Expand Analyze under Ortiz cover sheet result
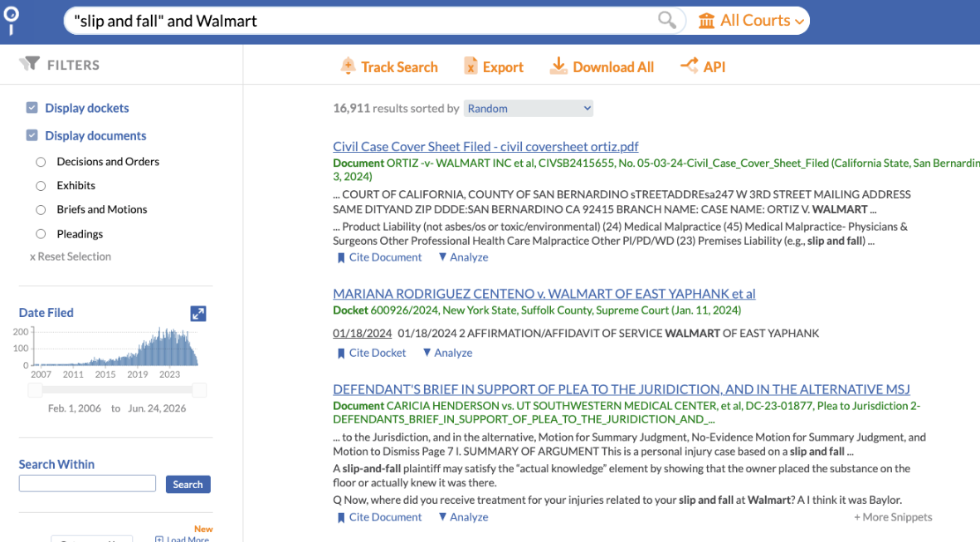The width and height of the screenshot is (980, 542). tap(463, 257)
